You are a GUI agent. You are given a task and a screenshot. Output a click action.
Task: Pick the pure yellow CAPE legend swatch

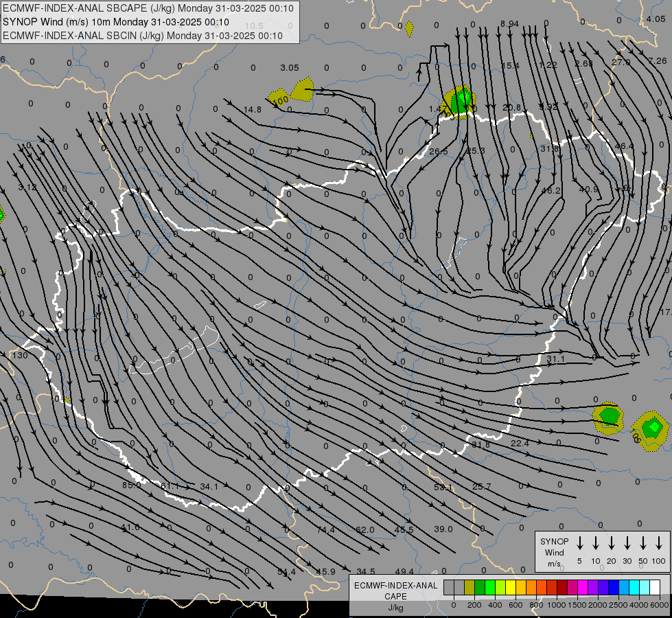[x=511, y=588]
